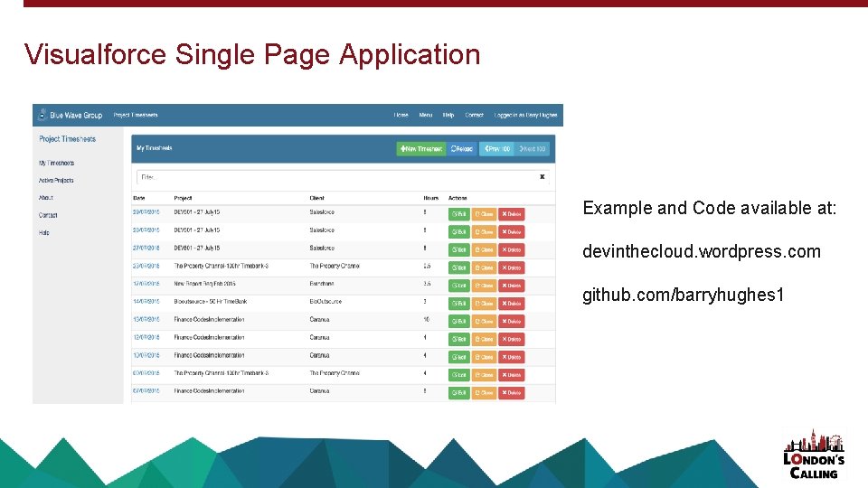868x488 pixels.
Task: Click the Client column header
Action: click(317, 198)
